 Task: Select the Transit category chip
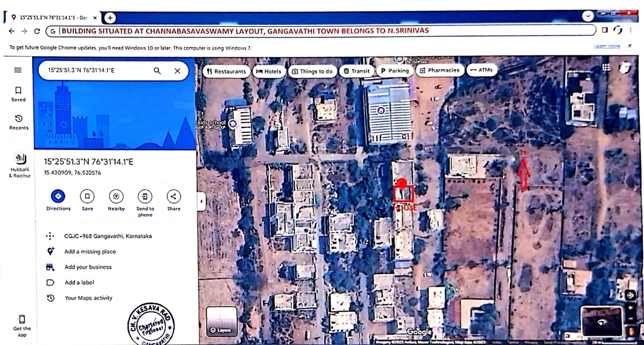pyautogui.click(x=357, y=71)
